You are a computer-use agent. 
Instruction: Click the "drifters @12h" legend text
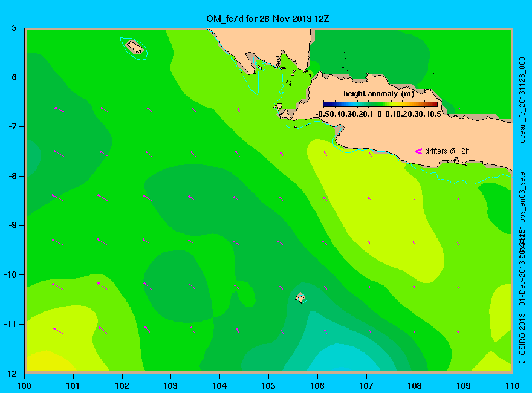pos(447,151)
